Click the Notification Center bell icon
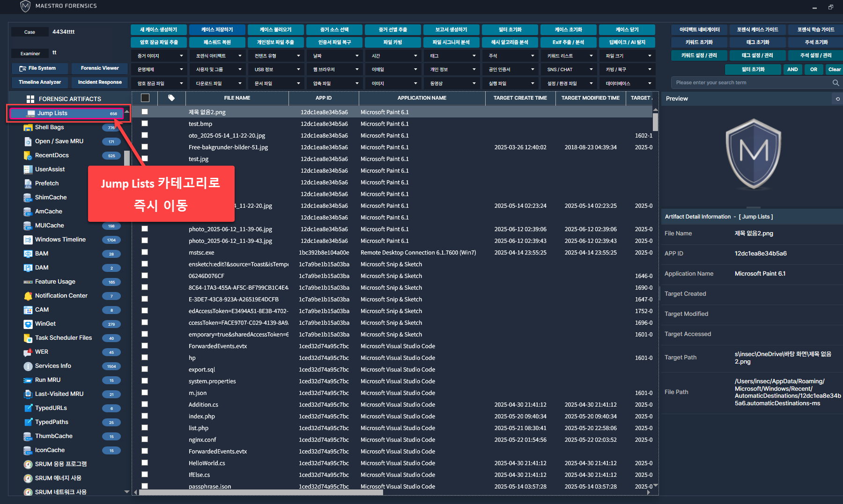 28,296
